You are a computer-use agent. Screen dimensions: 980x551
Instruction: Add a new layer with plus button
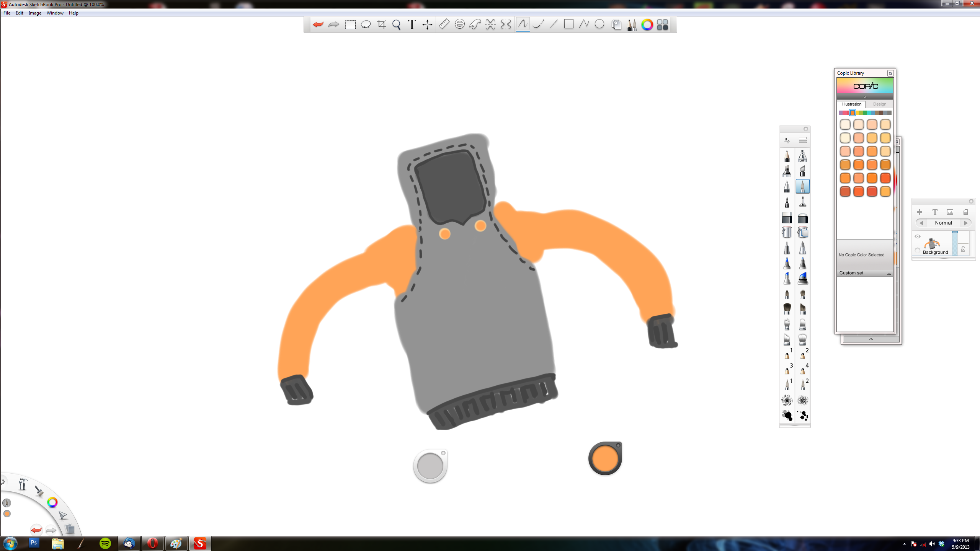[x=920, y=212]
